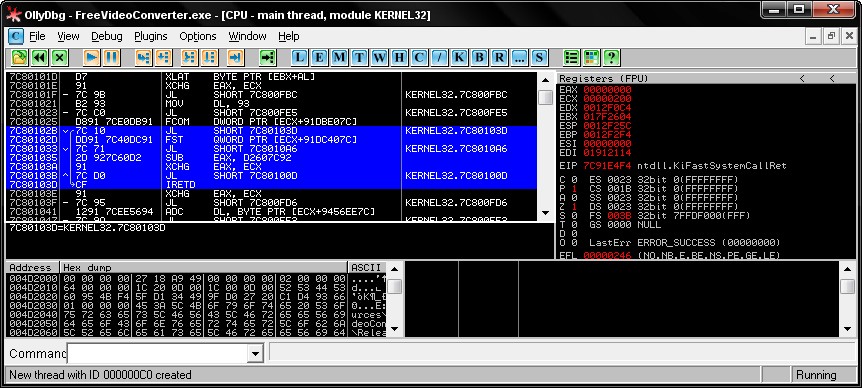Show Memory map with the M button

340,57
